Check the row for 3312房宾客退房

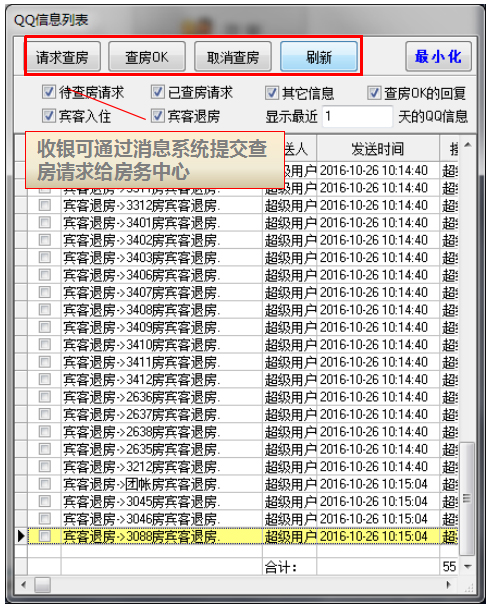coord(45,205)
